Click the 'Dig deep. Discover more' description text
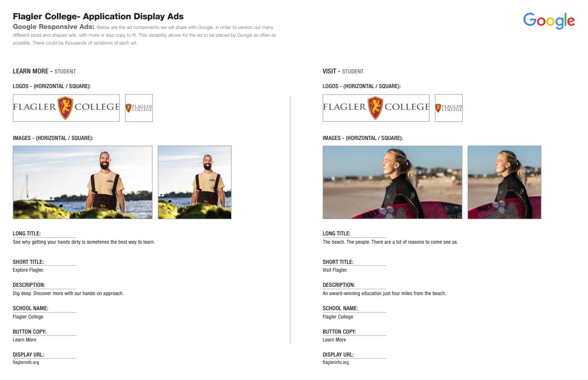 pyautogui.click(x=68, y=293)
